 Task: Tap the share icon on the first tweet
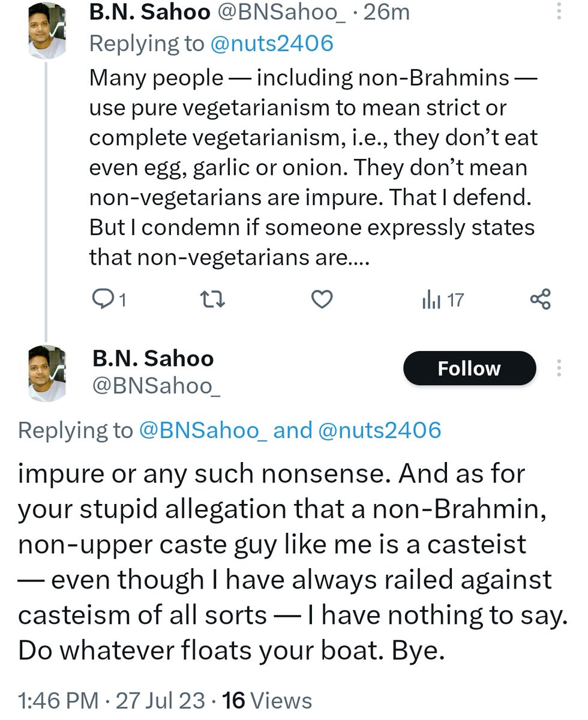pyautogui.click(x=539, y=299)
